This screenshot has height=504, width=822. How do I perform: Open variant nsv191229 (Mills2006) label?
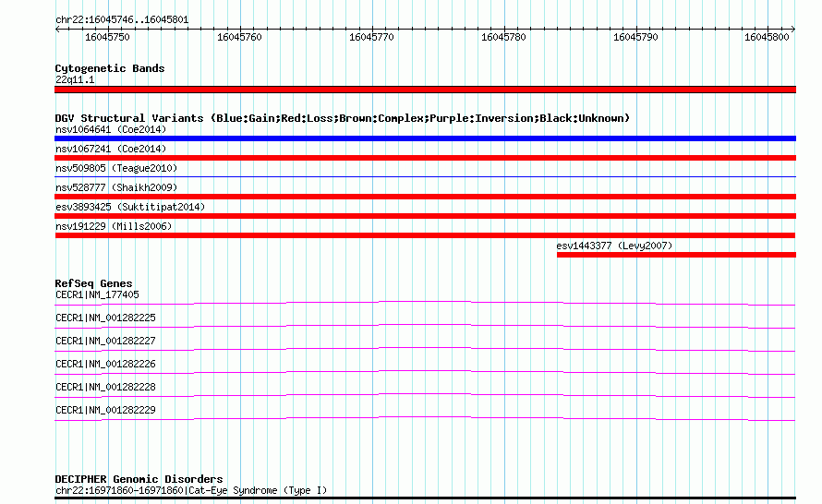click(x=114, y=226)
